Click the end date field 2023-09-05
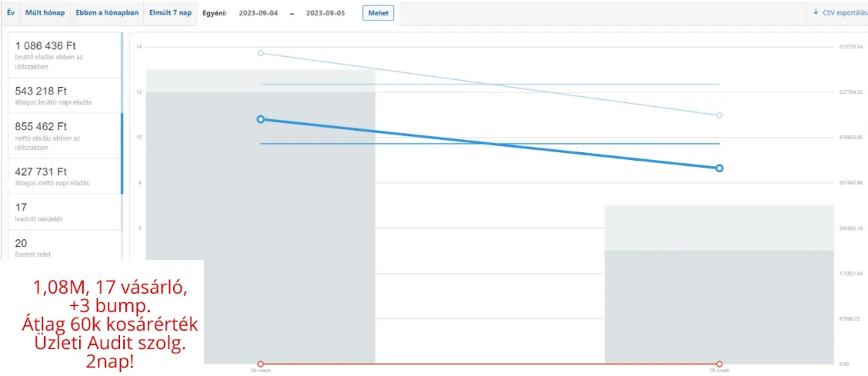The height and width of the screenshot is (376, 868). 325,14
